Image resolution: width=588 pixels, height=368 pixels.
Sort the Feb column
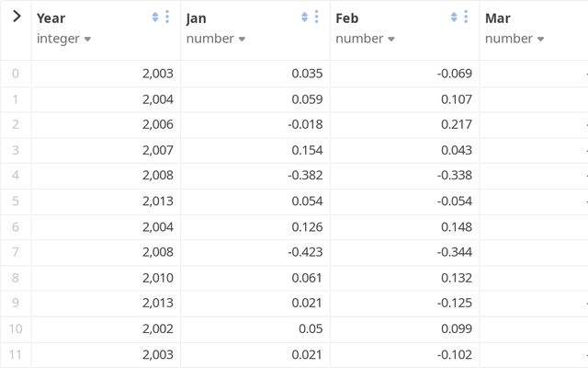click(454, 17)
